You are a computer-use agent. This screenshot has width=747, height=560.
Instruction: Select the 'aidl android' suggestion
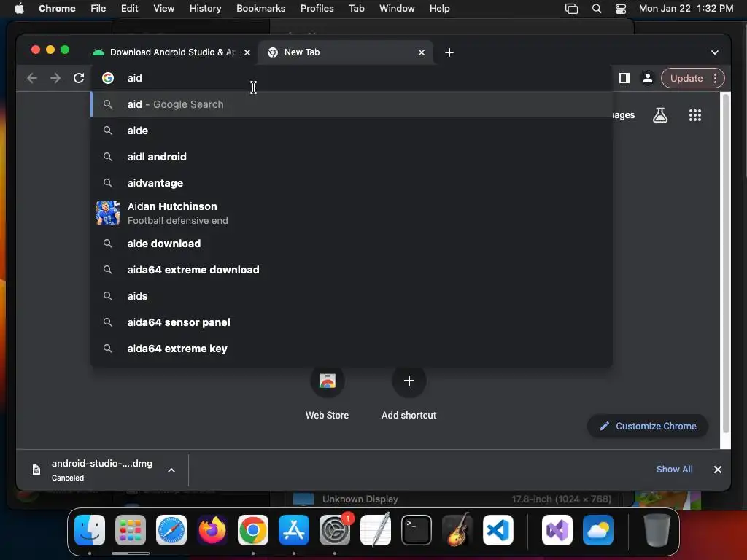coord(352,157)
